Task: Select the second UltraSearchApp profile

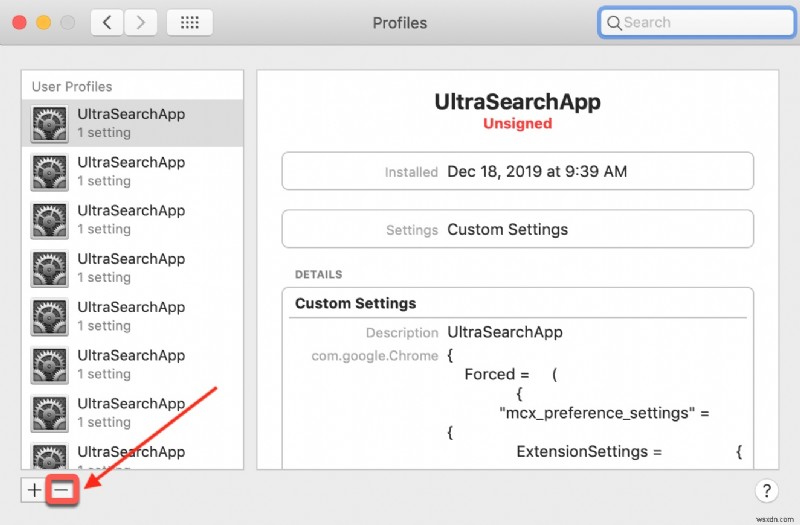Action: pos(132,171)
